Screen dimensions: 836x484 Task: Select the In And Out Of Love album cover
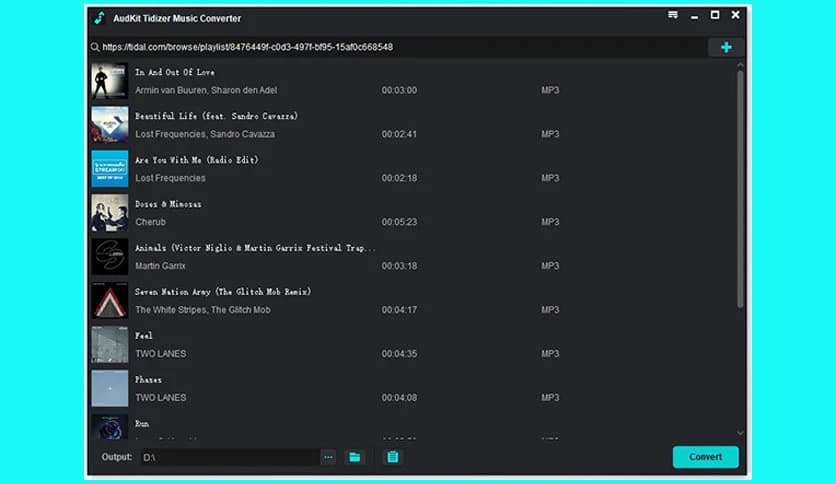[110, 81]
